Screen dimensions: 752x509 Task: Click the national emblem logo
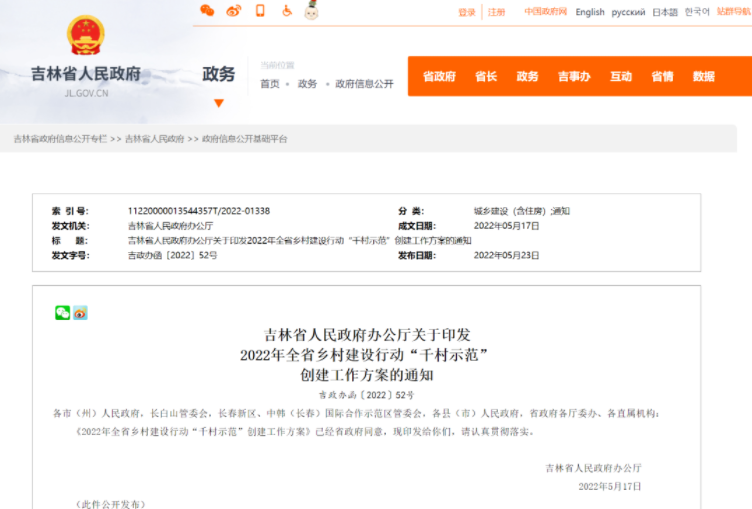pos(85,35)
